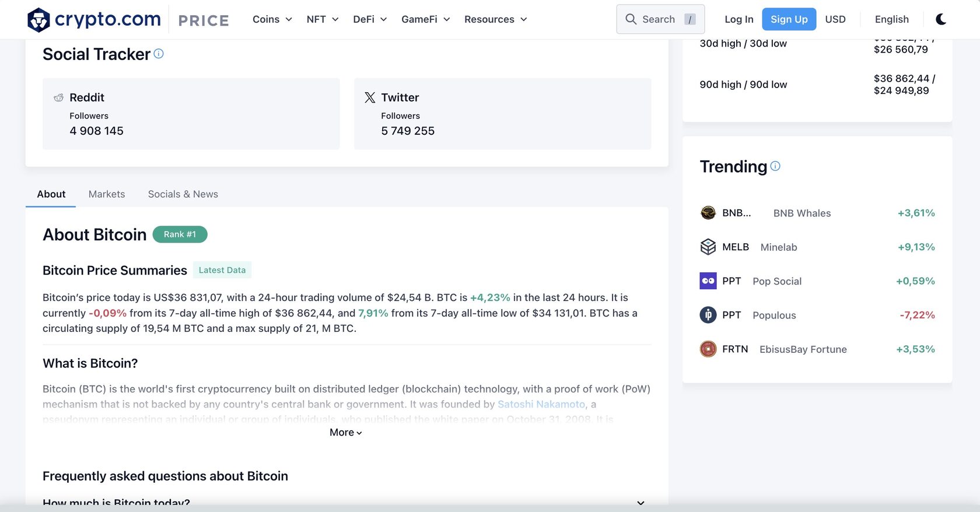Expand the More section about Bitcoin
This screenshot has height=512, width=980.
tap(346, 432)
